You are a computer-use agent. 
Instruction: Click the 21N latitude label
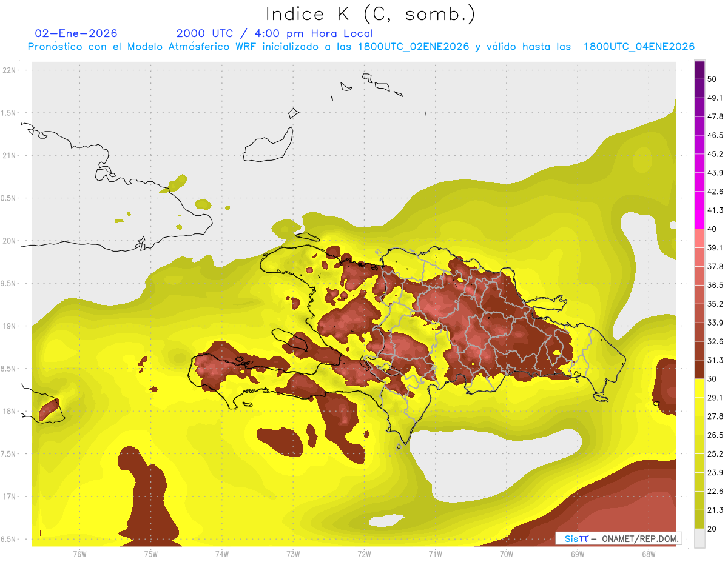[x=9, y=155]
